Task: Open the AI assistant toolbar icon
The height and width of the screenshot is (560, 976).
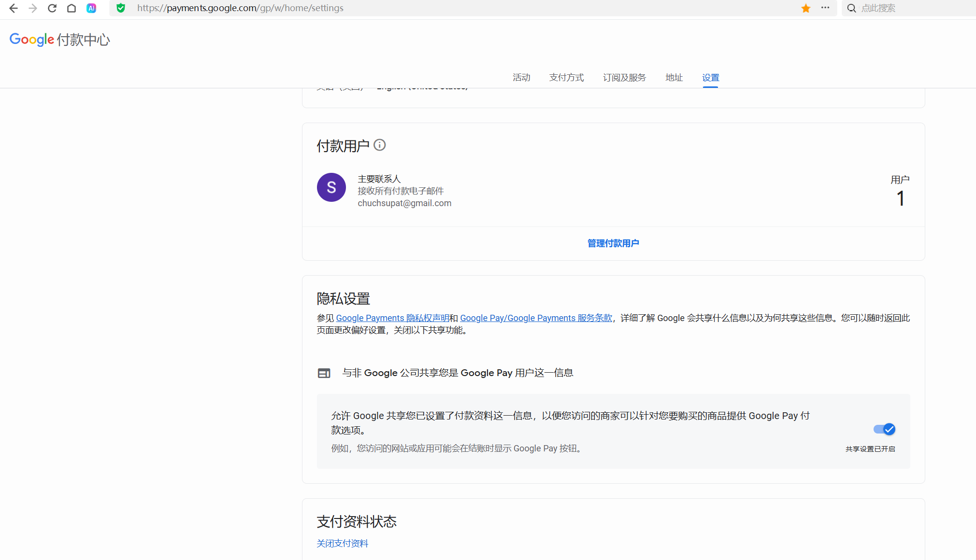Action: point(91,8)
